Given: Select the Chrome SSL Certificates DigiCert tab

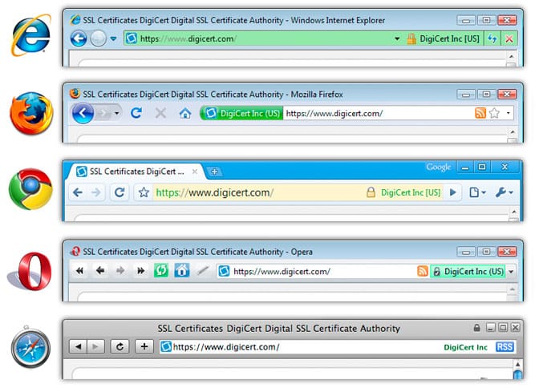Looking at the screenshot, I should (x=134, y=171).
